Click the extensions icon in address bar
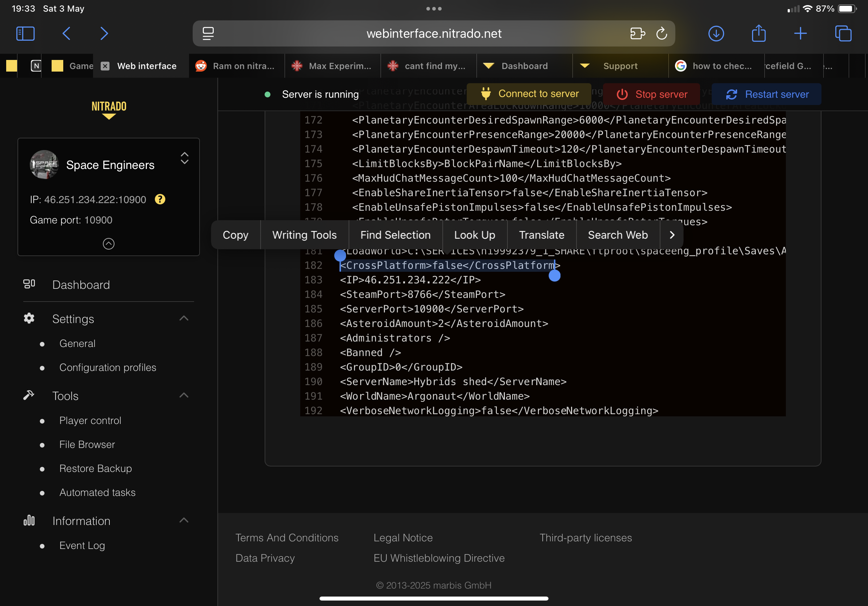The height and width of the screenshot is (606, 868). [x=638, y=34]
